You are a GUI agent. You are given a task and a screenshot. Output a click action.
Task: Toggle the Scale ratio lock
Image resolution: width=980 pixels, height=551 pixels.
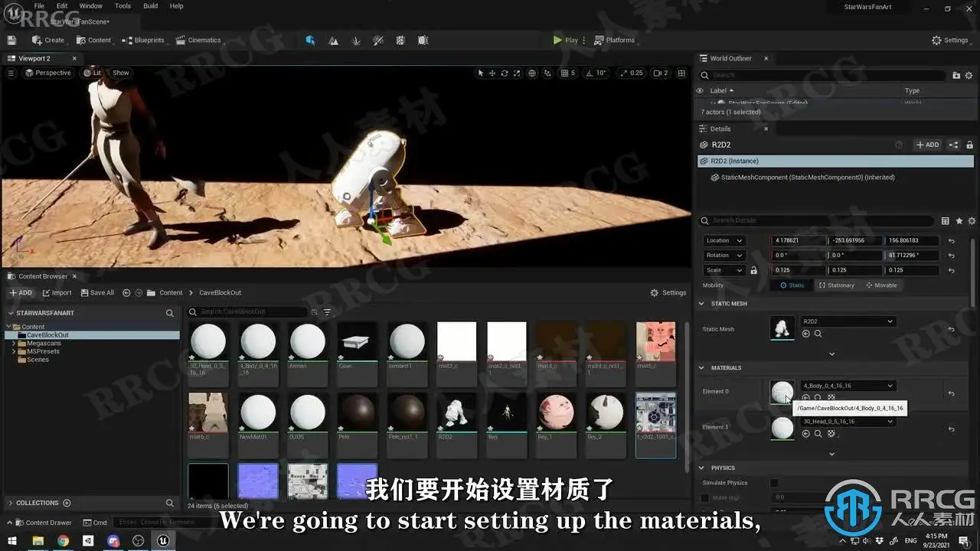click(753, 270)
